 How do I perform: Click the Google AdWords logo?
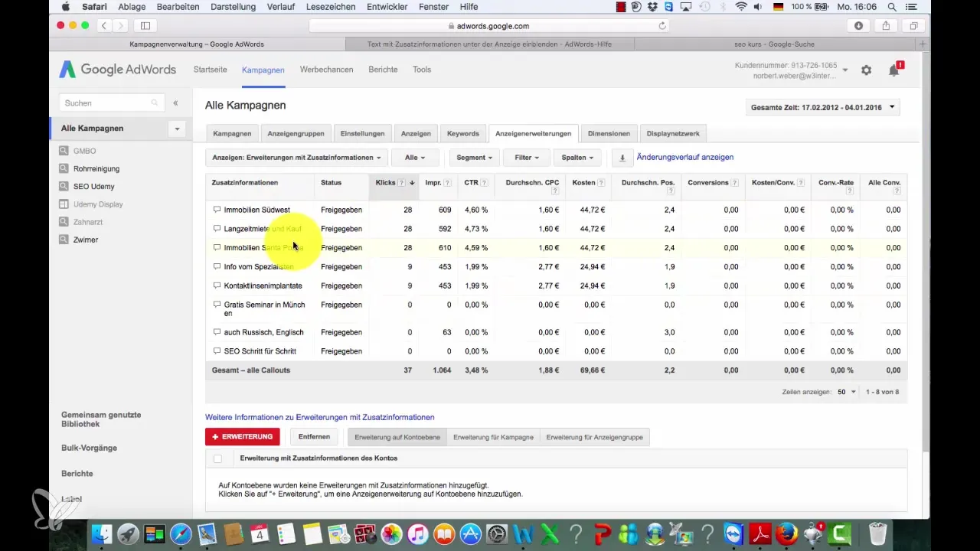(x=118, y=70)
